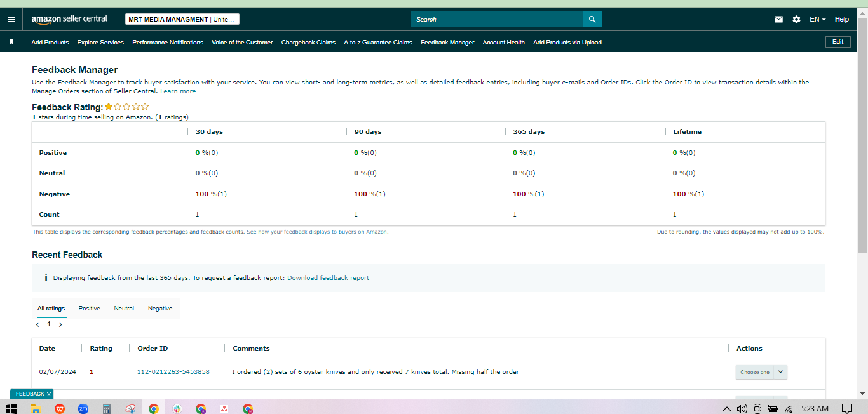Click the bookmark flag icon
This screenshot has width=868, height=414.
[x=11, y=42]
